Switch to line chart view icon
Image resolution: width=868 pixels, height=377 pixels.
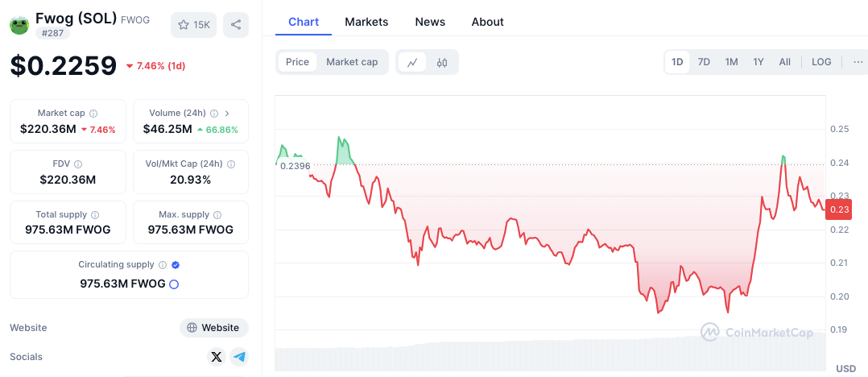(x=412, y=62)
